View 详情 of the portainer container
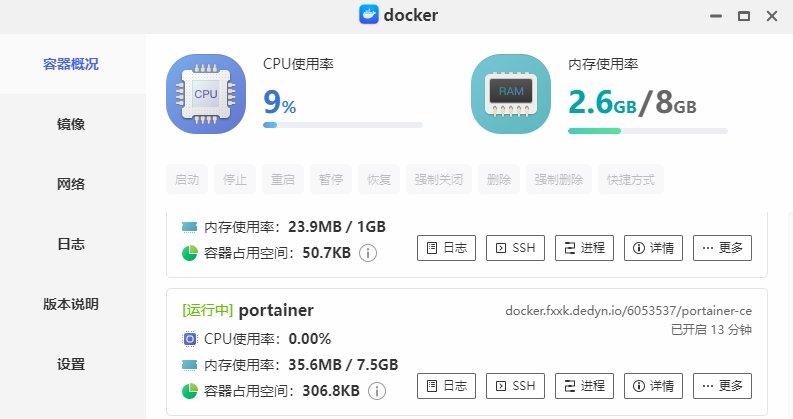Screen dimensions: 793x419 point(653,385)
